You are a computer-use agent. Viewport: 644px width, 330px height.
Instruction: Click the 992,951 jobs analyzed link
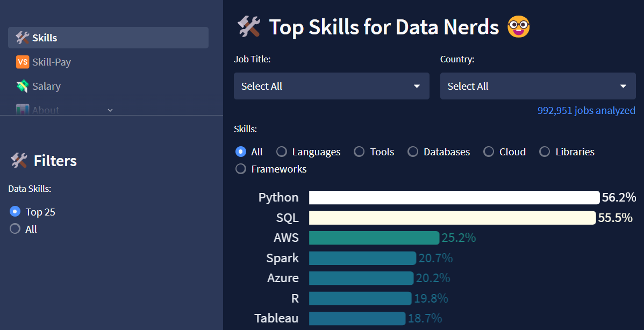(586, 110)
